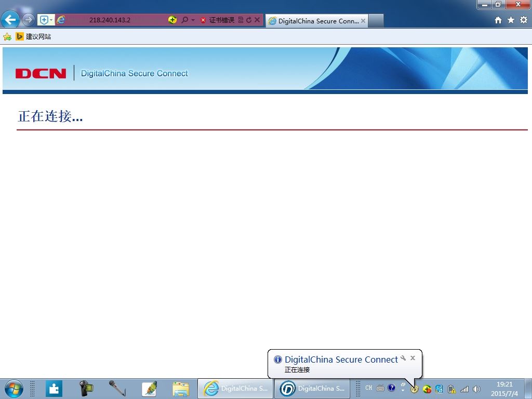Click the browser forward arrow
Screen dimensions: 532x399
(x=28, y=20)
